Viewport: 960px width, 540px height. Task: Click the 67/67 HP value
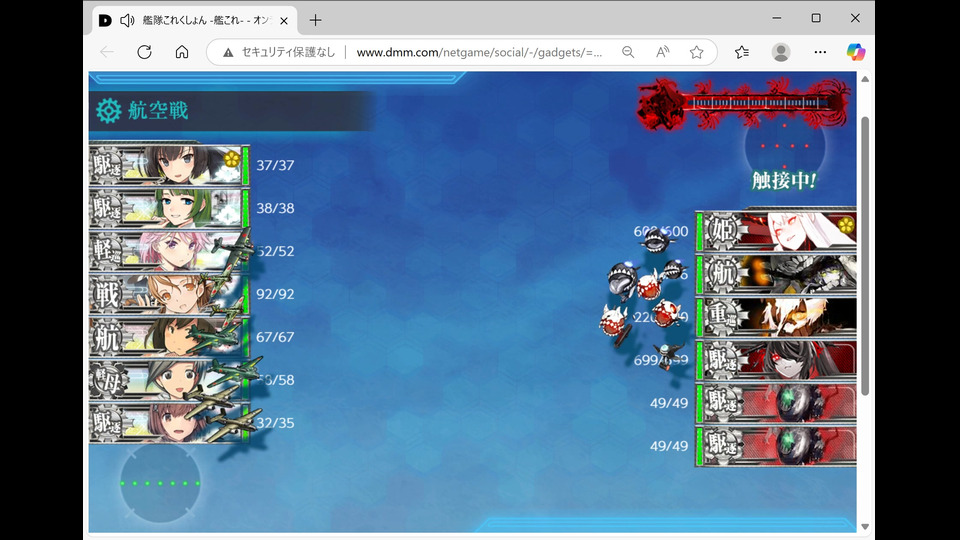(x=275, y=337)
